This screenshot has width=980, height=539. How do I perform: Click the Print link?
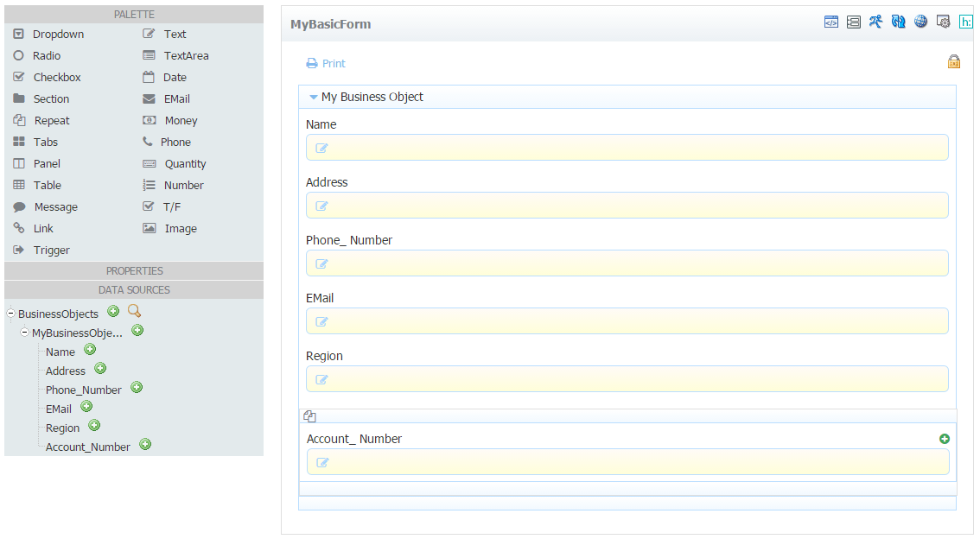tap(334, 63)
